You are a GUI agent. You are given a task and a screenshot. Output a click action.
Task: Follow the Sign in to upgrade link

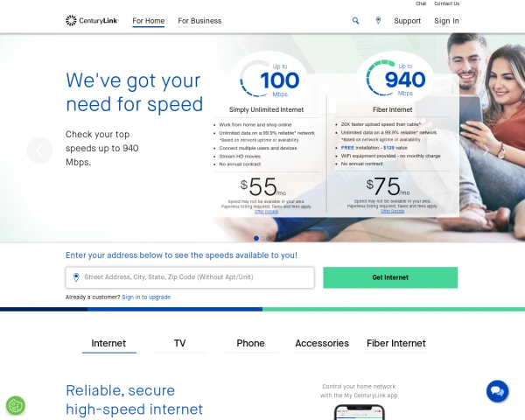[x=146, y=297]
